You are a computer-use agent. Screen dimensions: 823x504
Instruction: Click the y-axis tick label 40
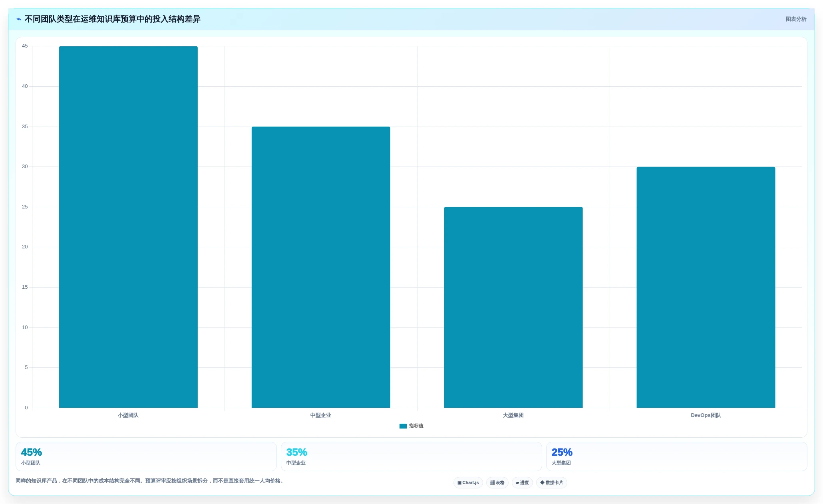[25, 86]
